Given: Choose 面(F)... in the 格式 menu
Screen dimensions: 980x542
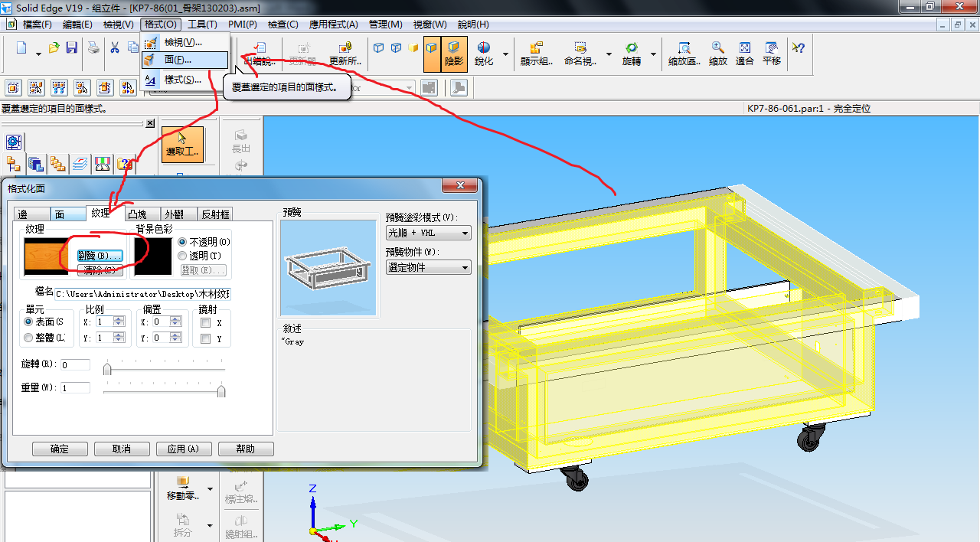Looking at the screenshot, I should point(185,60).
